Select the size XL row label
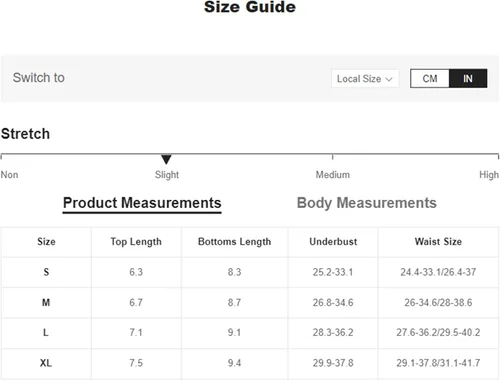Viewport: 500px width, 380px height. (x=46, y=363)
